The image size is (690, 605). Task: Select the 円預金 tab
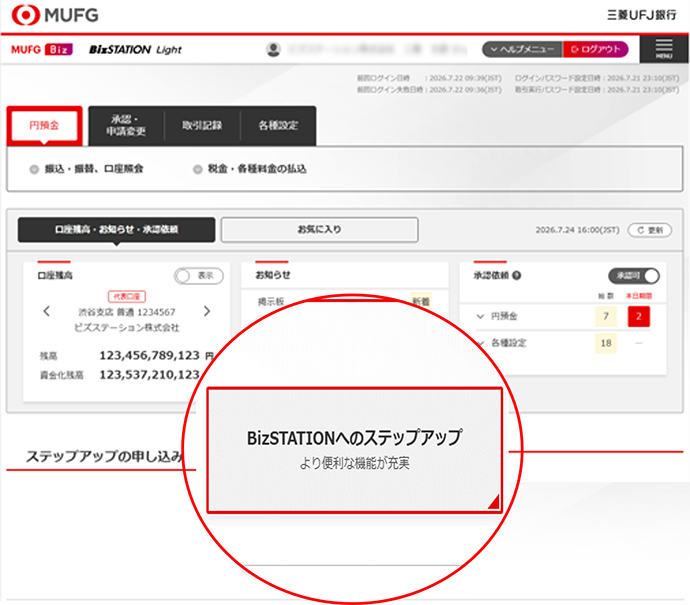43,127
